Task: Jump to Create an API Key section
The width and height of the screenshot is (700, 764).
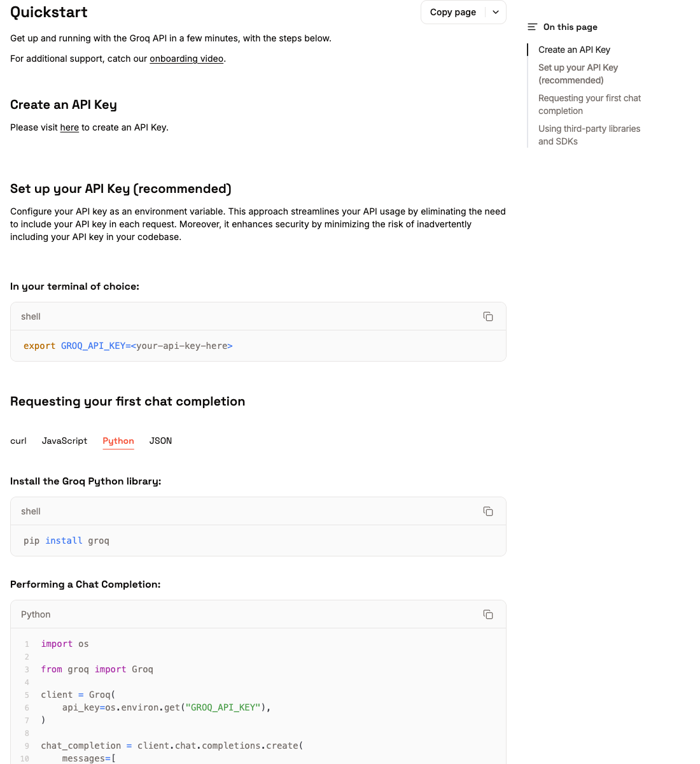Action: [x=574, y=50]
